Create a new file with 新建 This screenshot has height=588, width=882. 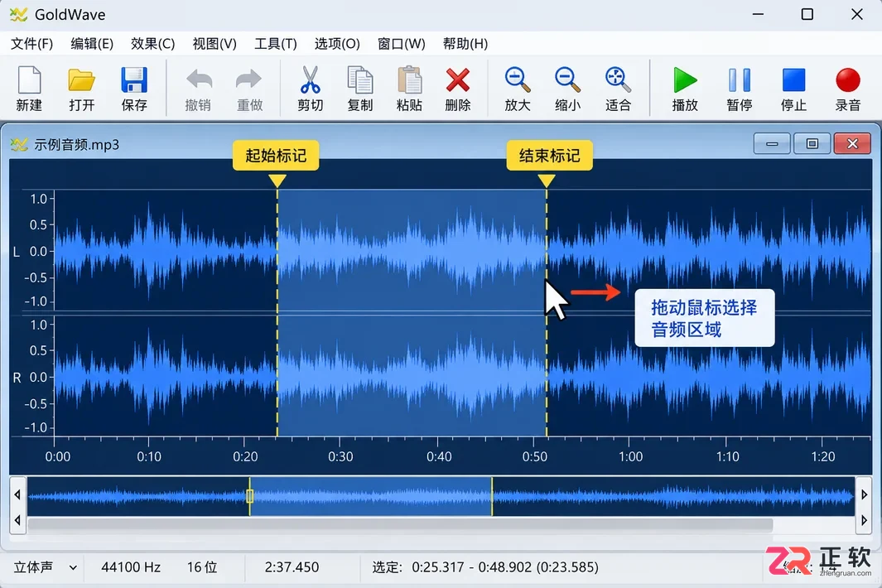(29, 89)
